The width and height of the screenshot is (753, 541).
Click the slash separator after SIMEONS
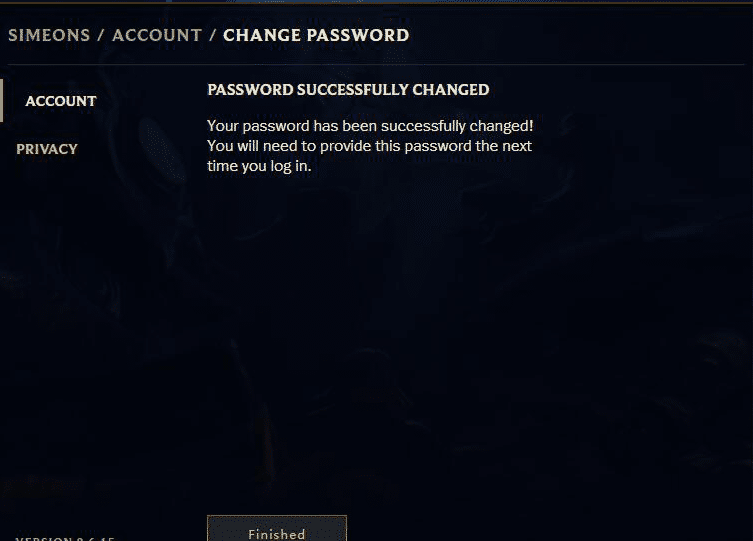coord(101,35)
